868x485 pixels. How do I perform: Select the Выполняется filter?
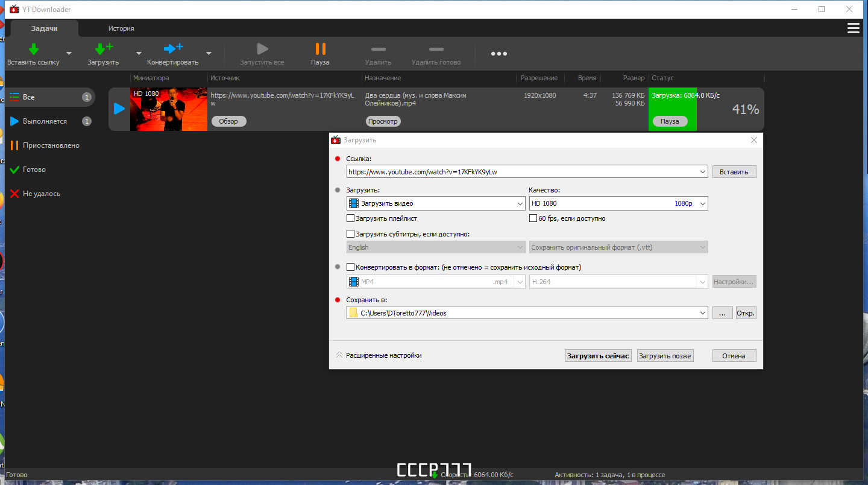50,121
